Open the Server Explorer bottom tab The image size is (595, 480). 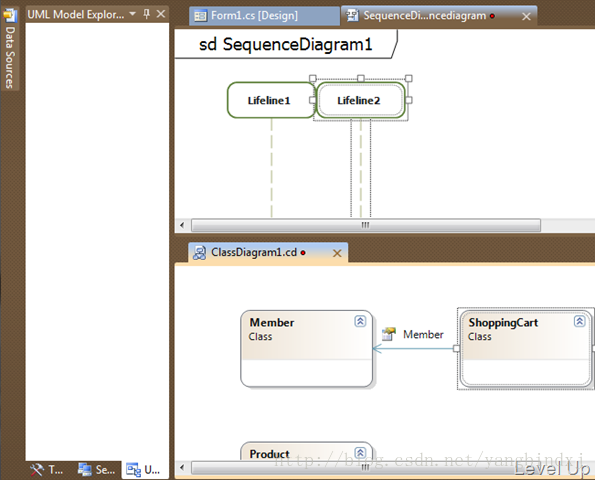(x=97, y=470)
